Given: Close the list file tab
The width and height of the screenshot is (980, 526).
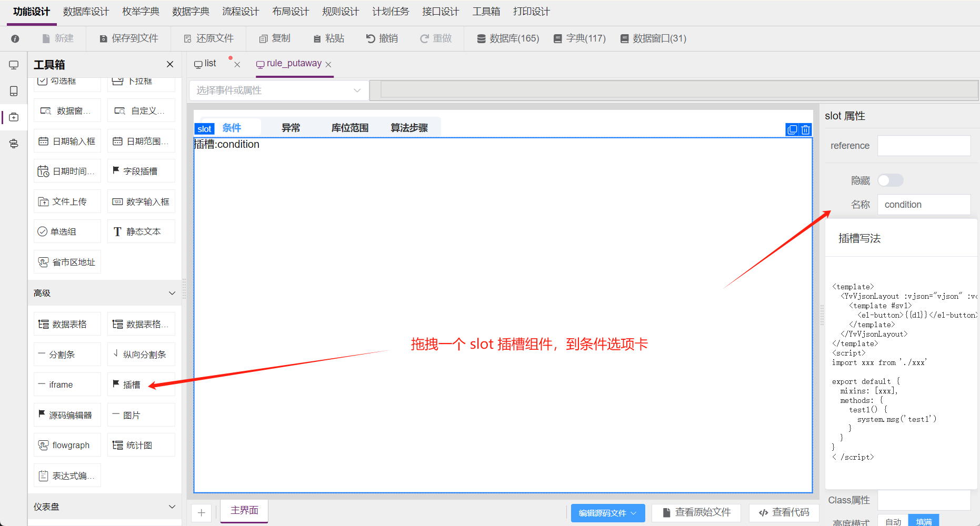Looking at the screenshot, I should click(x=237, y=65).
